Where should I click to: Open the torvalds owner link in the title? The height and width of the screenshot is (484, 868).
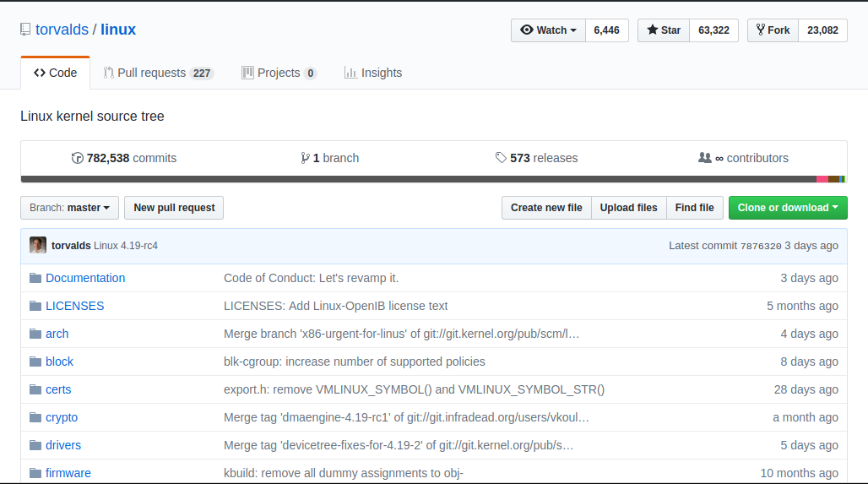[62, 30]
